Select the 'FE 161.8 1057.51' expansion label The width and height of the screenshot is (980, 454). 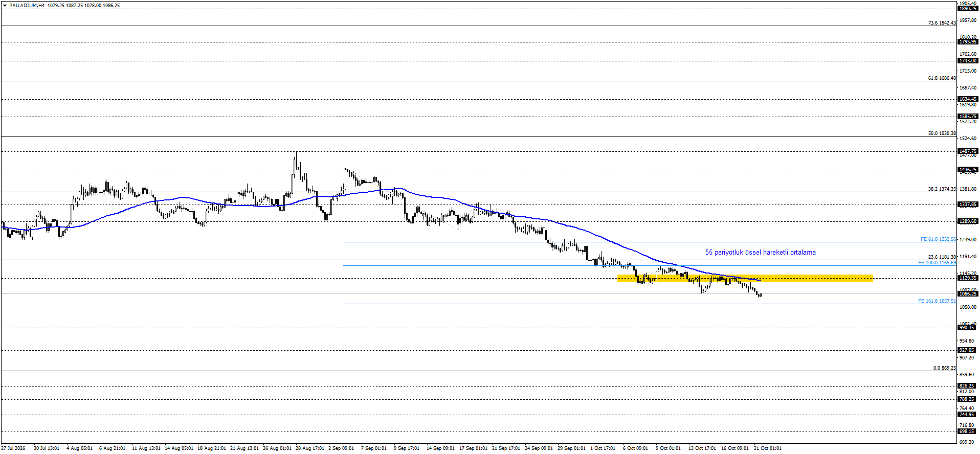click(937, 301)
